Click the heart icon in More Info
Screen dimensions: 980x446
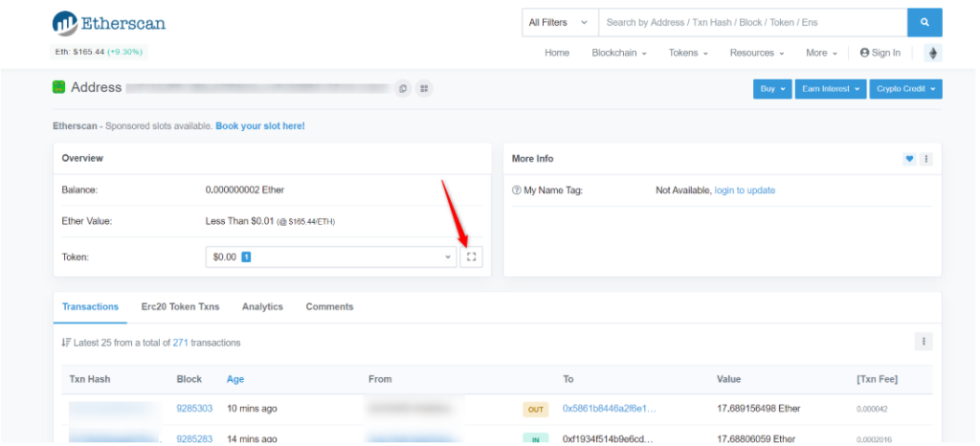(909, 159)
